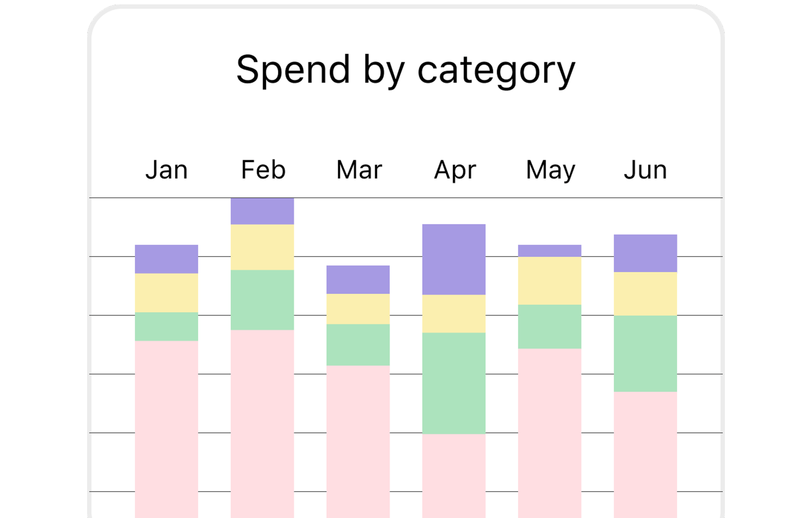Select green segment of April bar
This screenshot has height=518, width=812.
454,383
